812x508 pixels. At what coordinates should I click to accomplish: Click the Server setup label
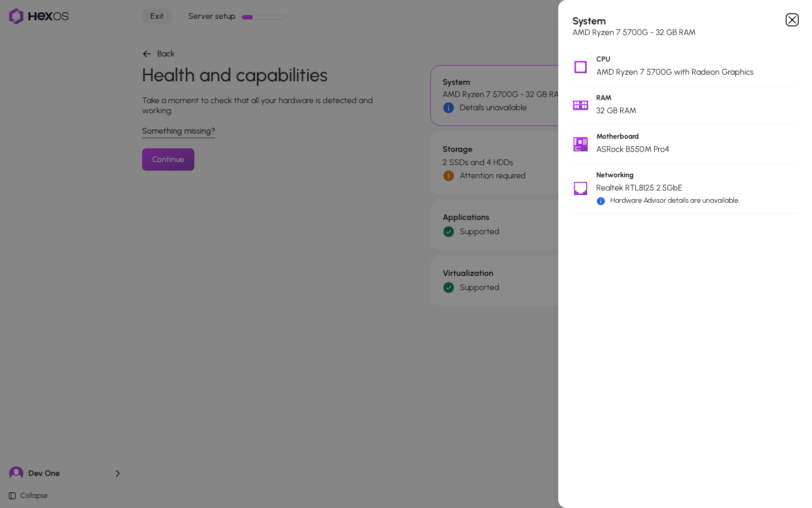coord(212,16)
